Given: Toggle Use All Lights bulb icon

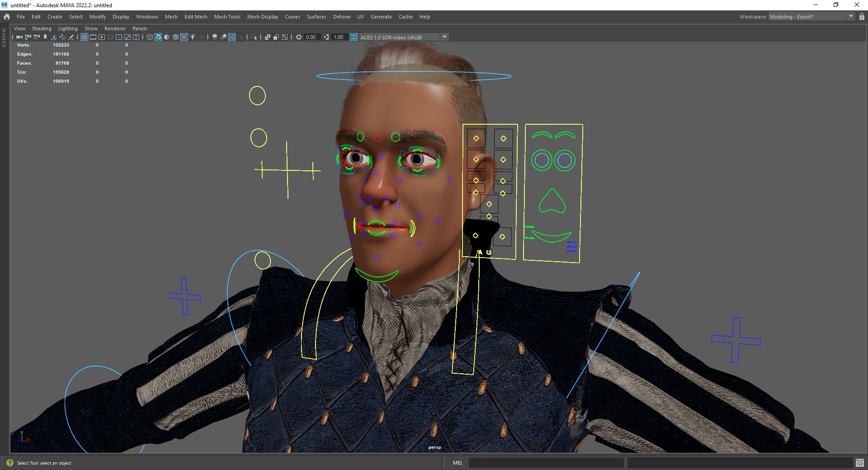Looking at the screenshot, I should (193, 37).
